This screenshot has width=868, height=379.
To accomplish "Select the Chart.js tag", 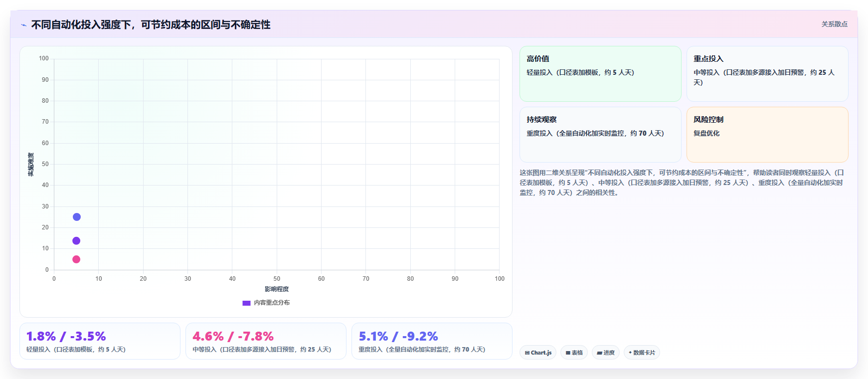I will 538,353.
